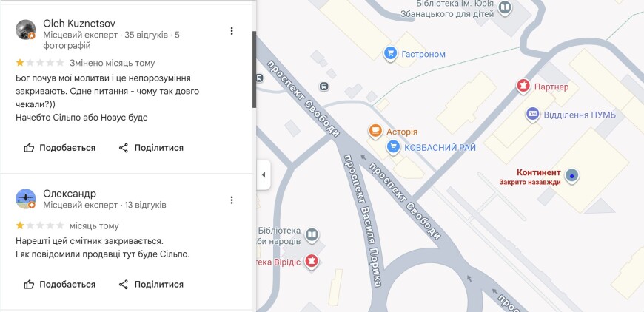The height and width of the screenshot is (312, 644).
Task: Select the Партнер clothing store marker
Action: click(523, 87)
